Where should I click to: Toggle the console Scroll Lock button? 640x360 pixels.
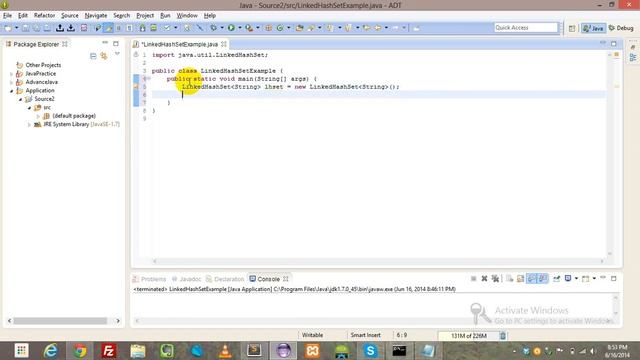(x=520, y=278)
